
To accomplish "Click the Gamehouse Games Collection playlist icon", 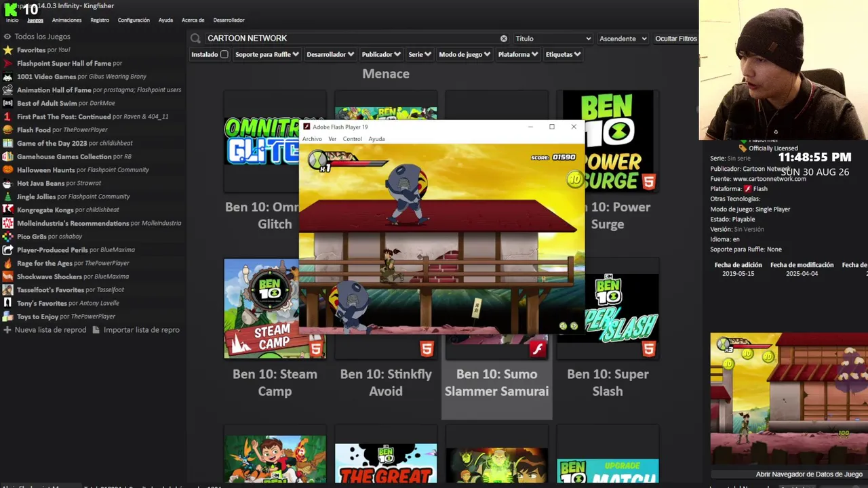I will point(7,157).
